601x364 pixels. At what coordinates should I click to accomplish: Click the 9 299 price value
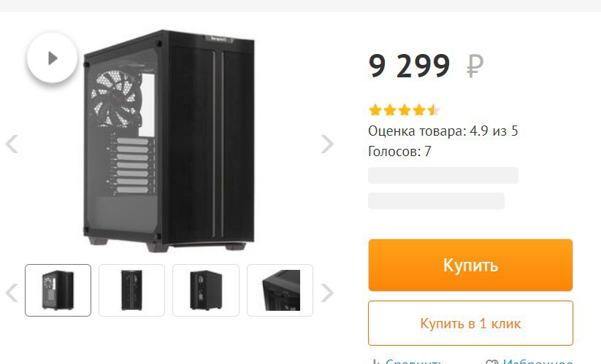pos(409,66)
